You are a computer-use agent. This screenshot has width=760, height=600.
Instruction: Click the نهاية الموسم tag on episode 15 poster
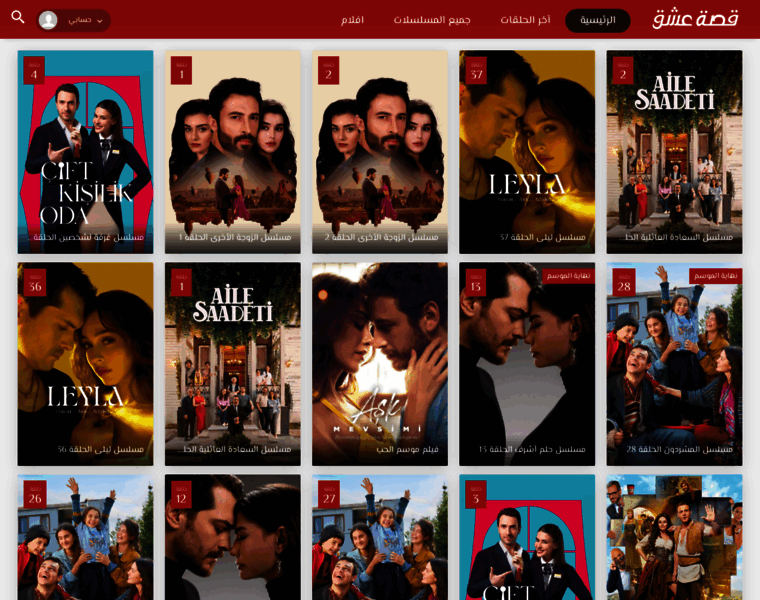[x=568, y=275]
